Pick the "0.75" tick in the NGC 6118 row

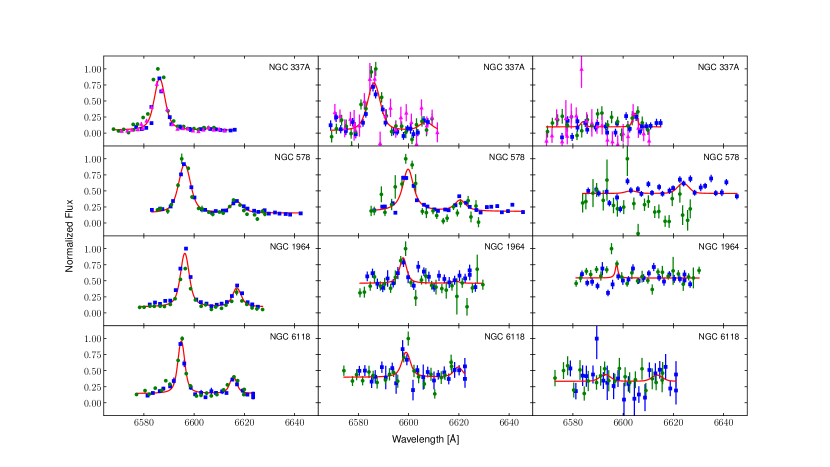click(93, 355)
